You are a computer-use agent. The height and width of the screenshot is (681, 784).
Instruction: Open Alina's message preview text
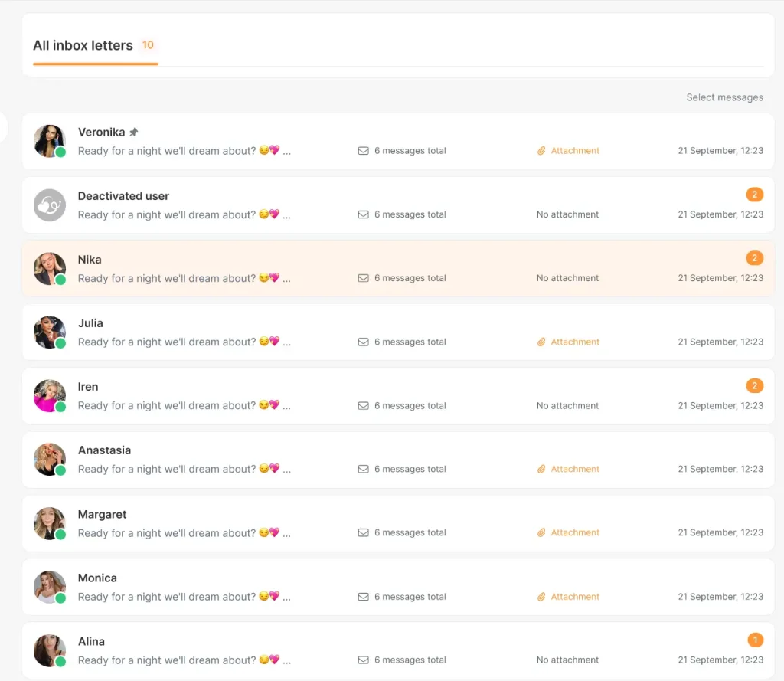(185, 660)
